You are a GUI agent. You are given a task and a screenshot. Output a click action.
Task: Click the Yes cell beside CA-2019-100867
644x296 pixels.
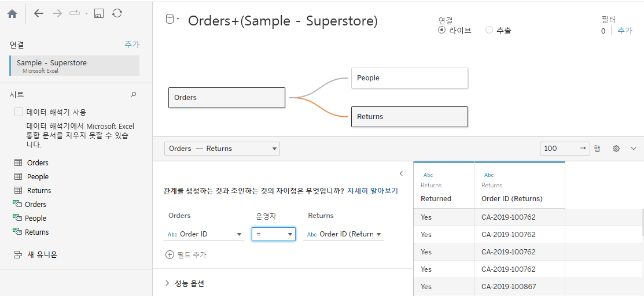pos(444,286)
